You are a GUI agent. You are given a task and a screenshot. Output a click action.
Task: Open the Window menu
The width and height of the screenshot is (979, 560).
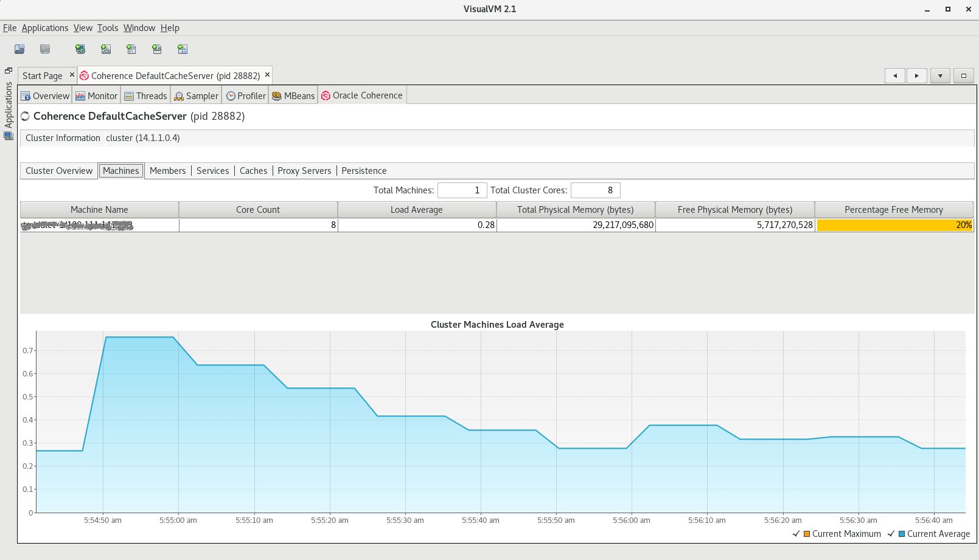pos(139,28)
